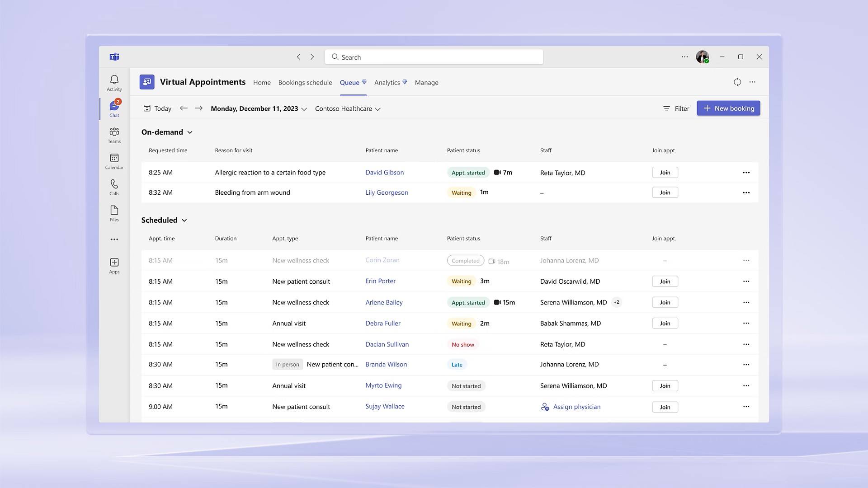Image resolution: width=868 pixels, height=488 pixels.
Task: Open more options for David Gibson row
Action: click(746, 173)
